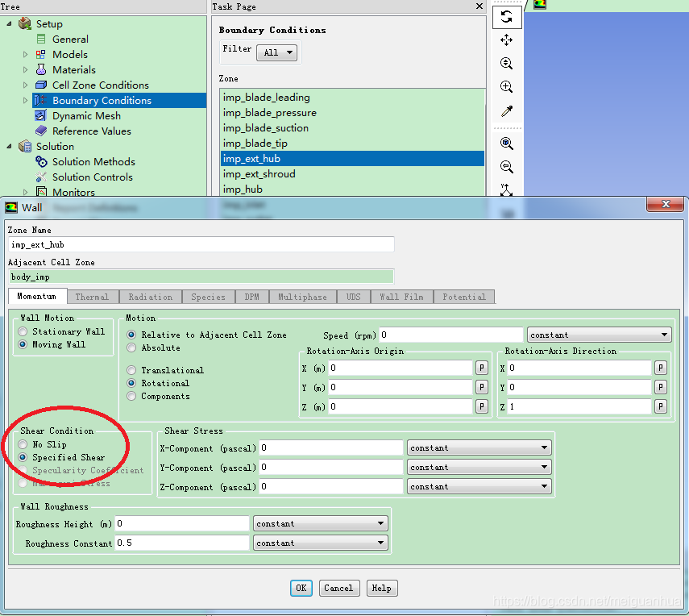Image resolution: width=689 pixels, height=616 pixels.
Task: Select Absolute motion radio button
Action: pyautogui.click(x=132, y=348)
